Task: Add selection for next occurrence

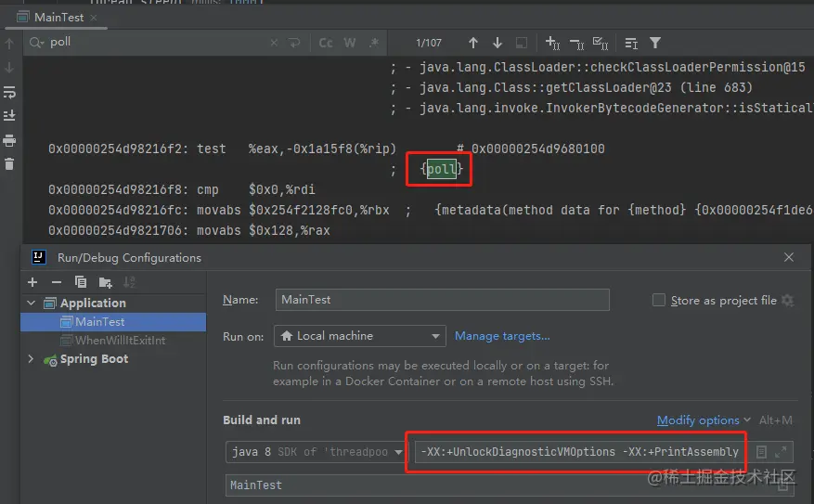Action: (552, 43)
